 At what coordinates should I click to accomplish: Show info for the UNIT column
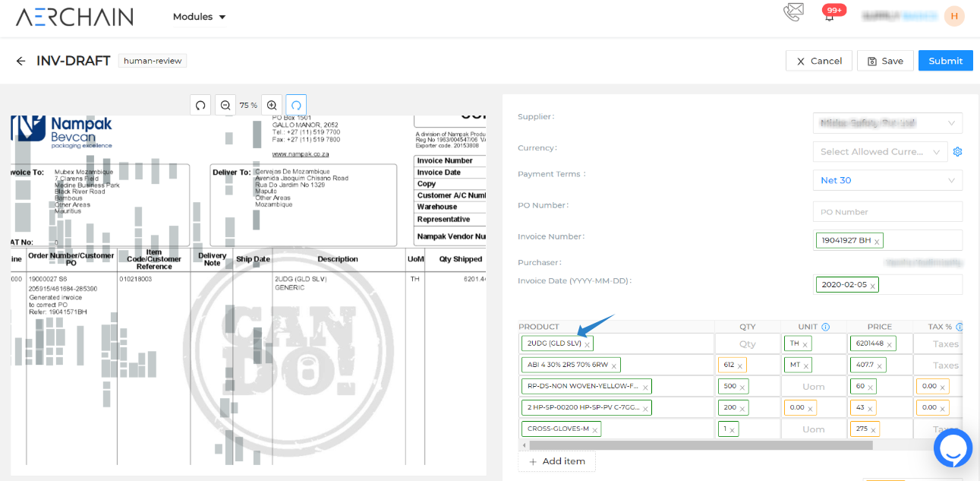(x=825, y=327)
